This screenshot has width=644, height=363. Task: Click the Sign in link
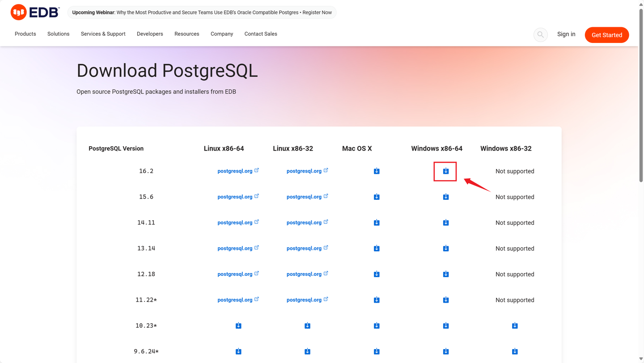click(566, 34)
